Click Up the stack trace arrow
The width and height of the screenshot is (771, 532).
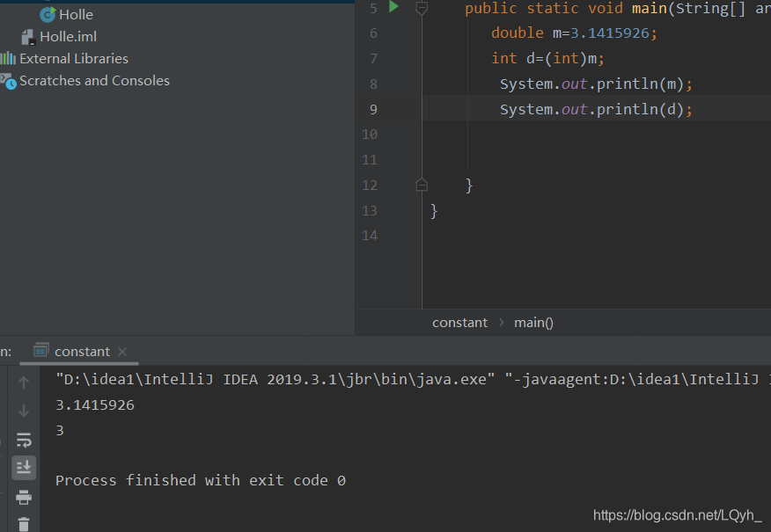pos(24,383)
